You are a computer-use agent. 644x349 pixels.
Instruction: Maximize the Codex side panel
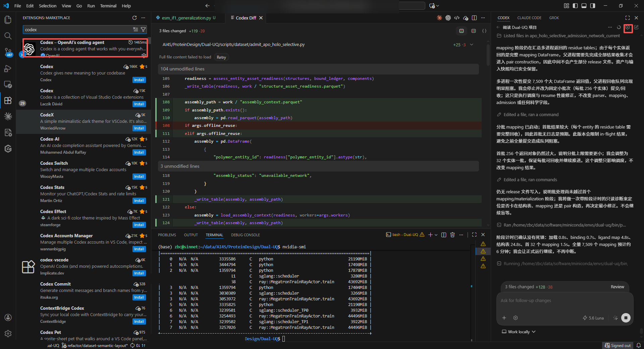pos(628,18)
